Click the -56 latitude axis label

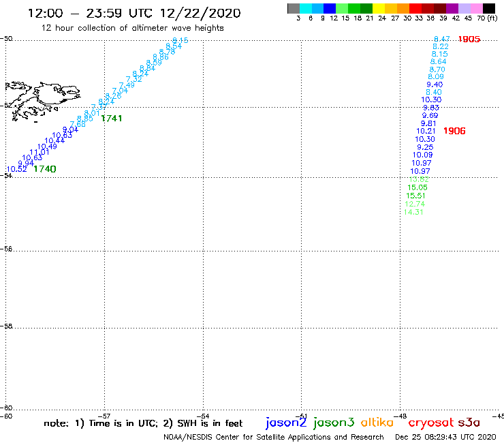pos(6,249)
